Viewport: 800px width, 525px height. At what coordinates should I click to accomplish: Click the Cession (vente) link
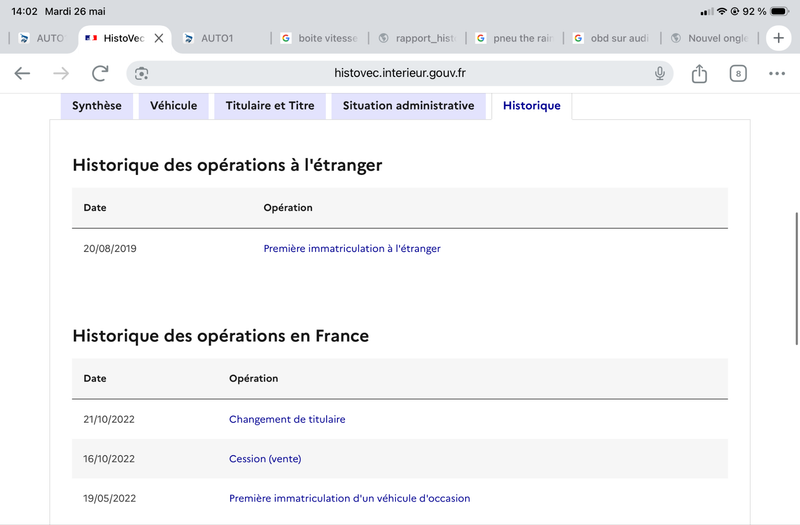click(x=265, y=459)
